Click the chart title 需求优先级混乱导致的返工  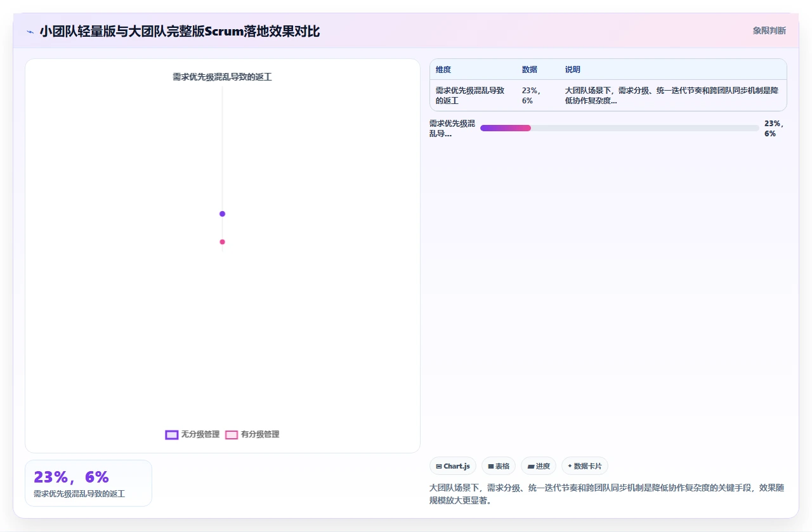(x=222, y=77)
